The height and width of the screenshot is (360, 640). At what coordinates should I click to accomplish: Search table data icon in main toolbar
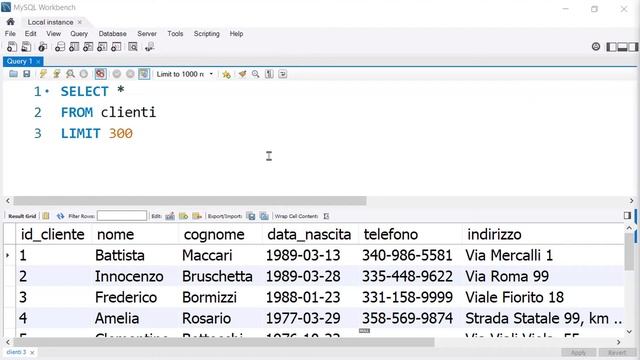[x=133, y=47]
